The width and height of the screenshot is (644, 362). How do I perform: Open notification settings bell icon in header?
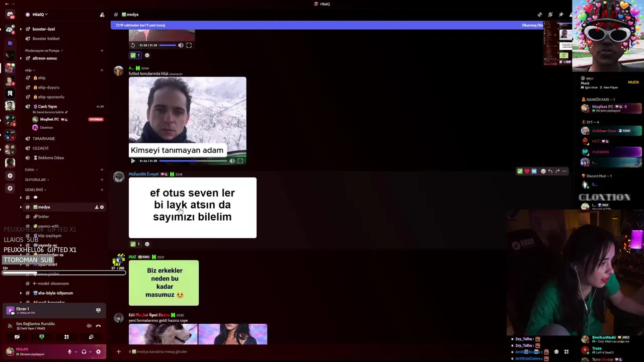click(x=550, y=15)
